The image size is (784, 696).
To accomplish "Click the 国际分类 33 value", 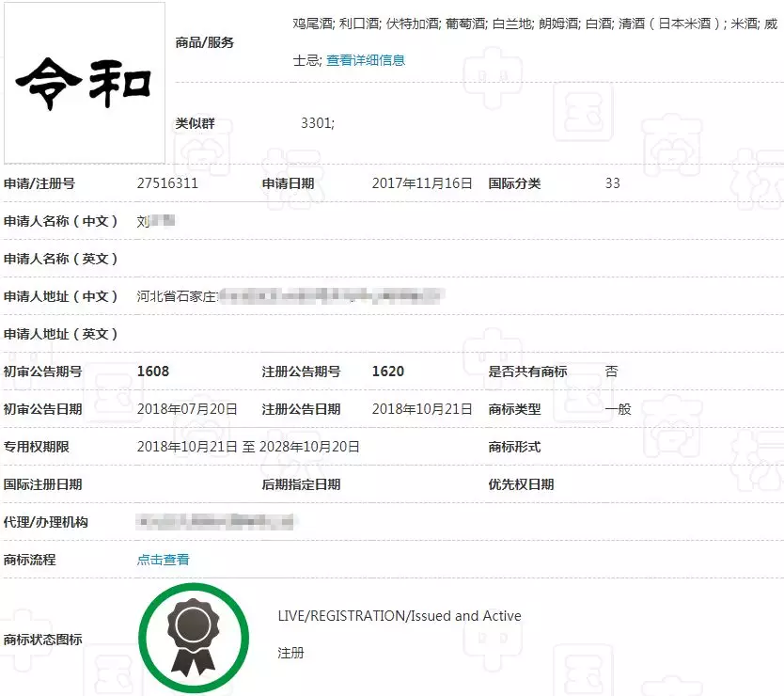I will pyautogui.click(x=611, y=182).
